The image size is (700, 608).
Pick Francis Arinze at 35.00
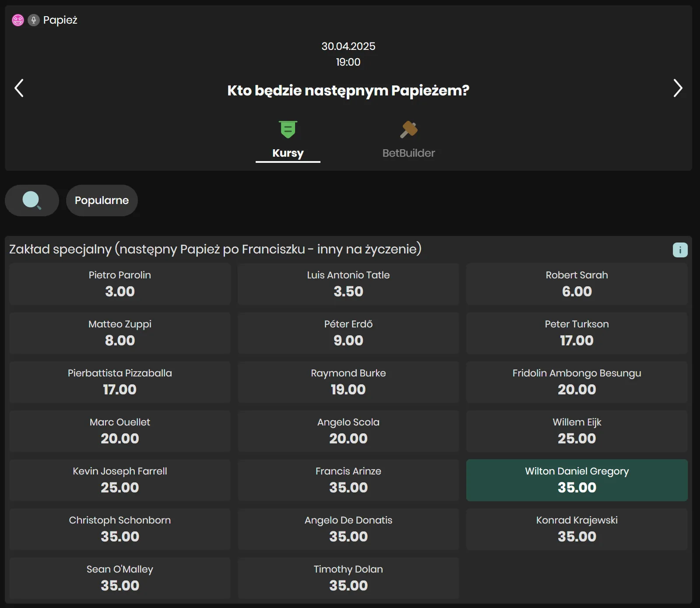348,480
